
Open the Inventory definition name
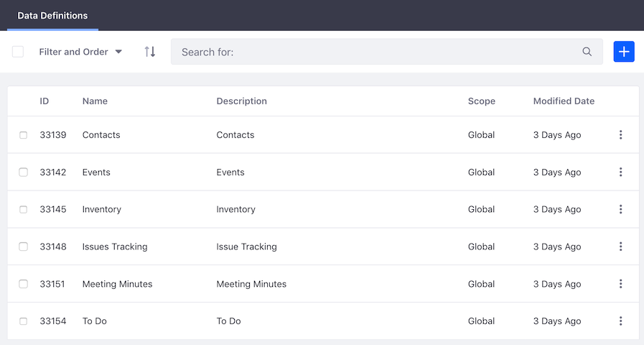pyautogui.click(x=101, y=209)
